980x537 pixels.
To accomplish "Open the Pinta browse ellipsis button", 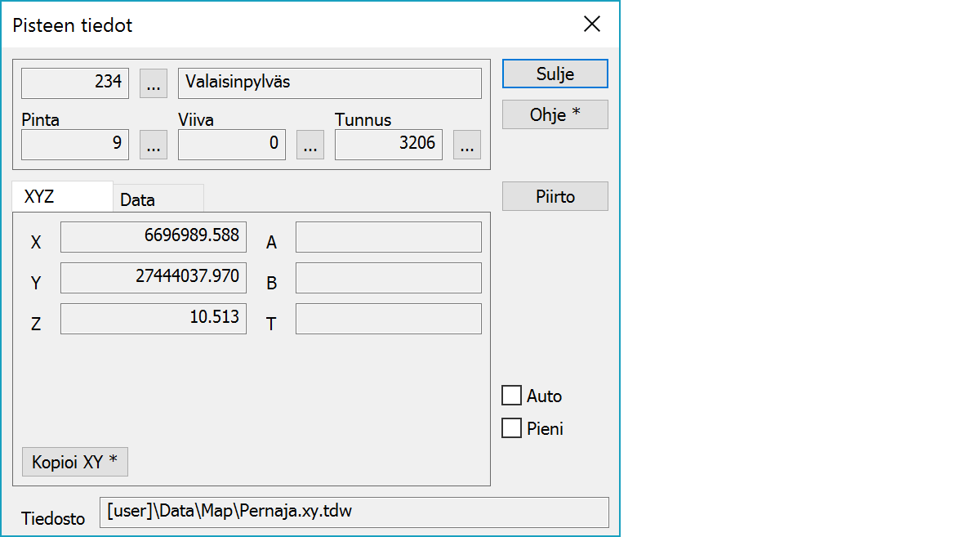I will coord(154,145).
